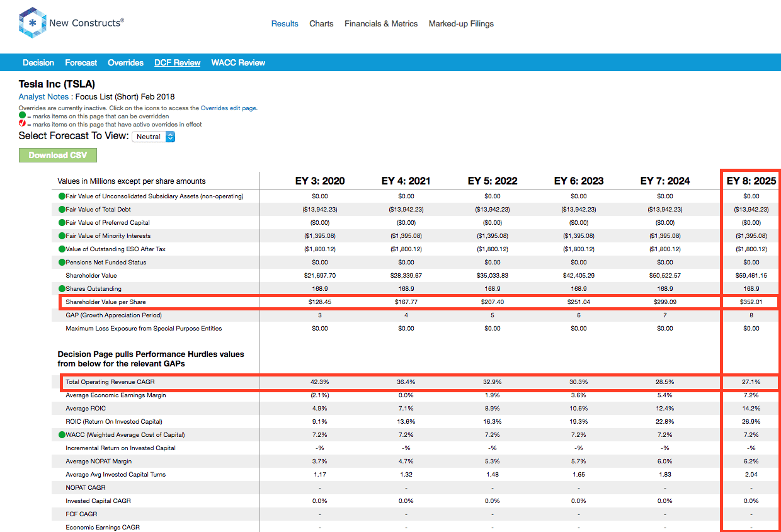Select the EY 4: 2021 column header
Viewport: 781px width, 532px height.
(x=406, y=181)
